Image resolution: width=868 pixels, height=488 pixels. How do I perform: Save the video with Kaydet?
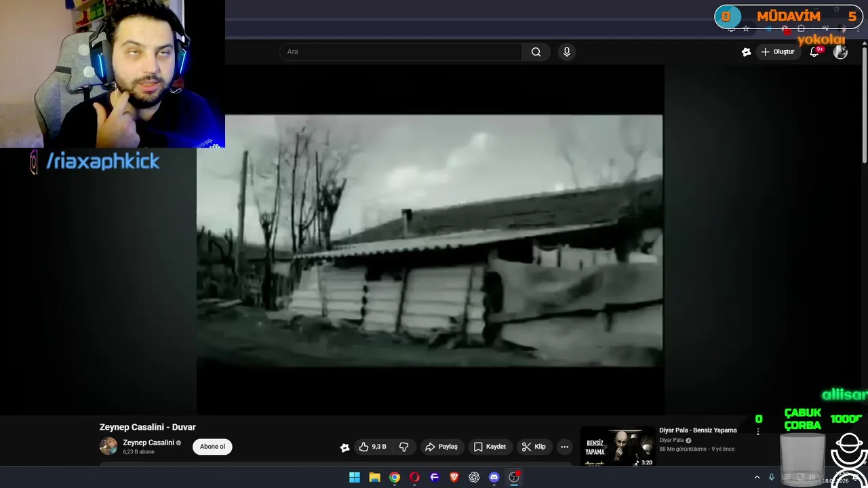[490, 447]
